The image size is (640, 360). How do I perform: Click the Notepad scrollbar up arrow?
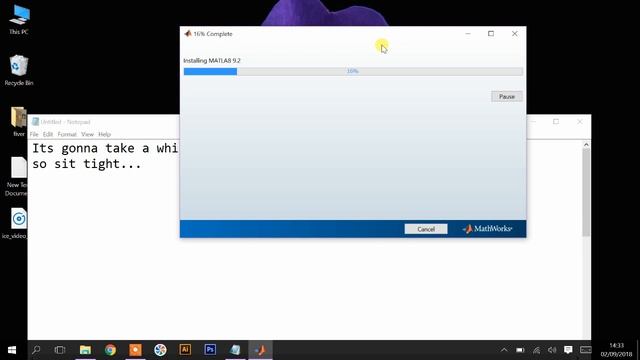point(586,144)
